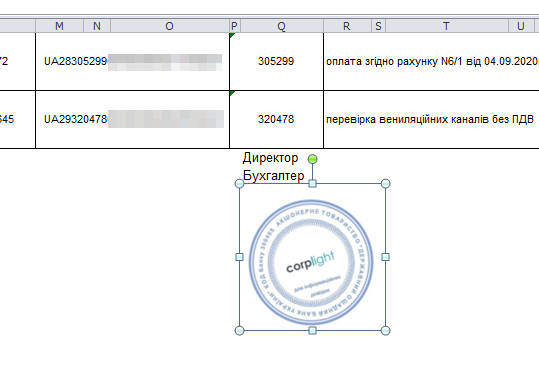Select column O header

coord(170,26)
